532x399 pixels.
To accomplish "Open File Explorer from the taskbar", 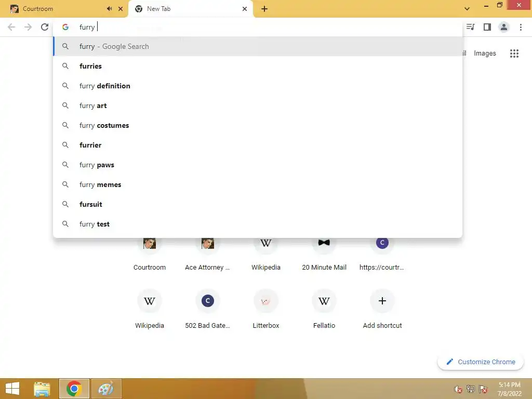I will [x=42, y=389].
